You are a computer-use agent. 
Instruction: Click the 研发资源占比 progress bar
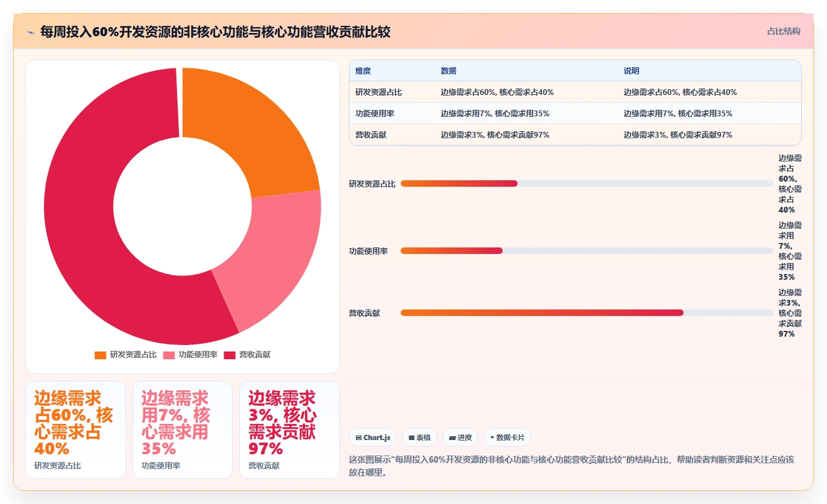pos(587,184)
